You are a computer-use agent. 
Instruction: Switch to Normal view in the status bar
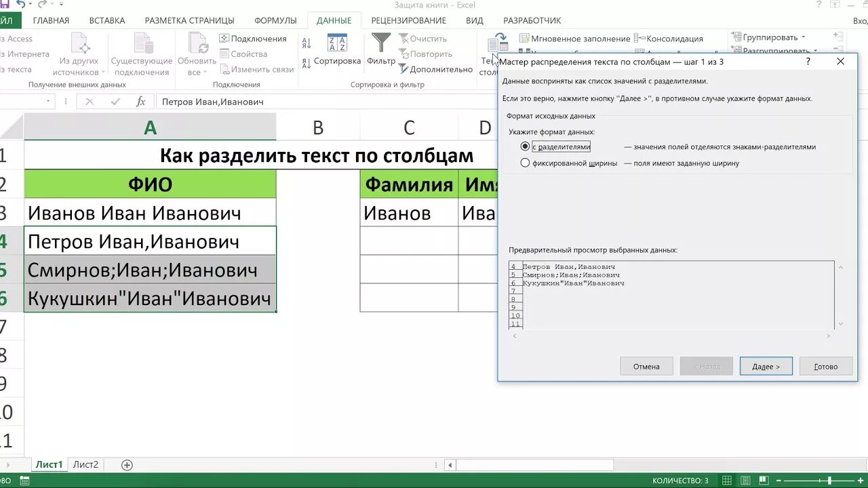coord(727,481)
